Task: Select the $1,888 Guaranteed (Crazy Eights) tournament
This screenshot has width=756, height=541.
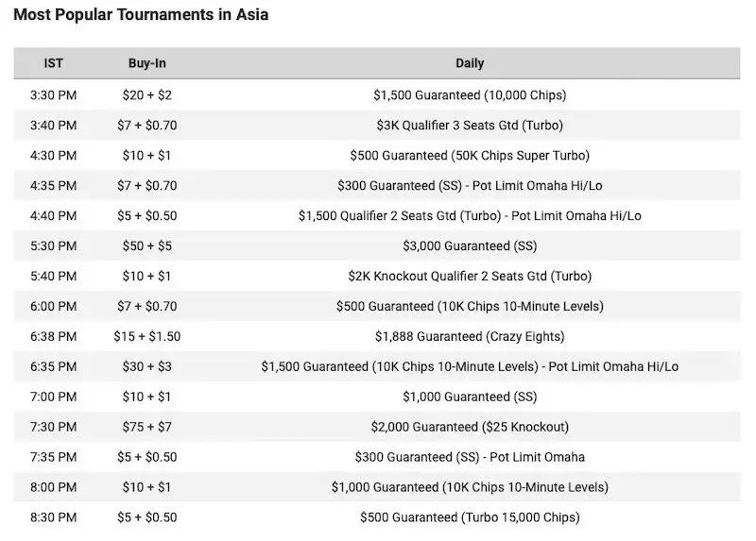Action: pyautogui.click(x=470, y=336)
